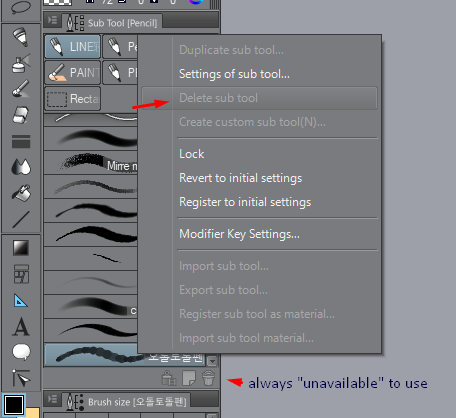Screen dimensions: 456x418
Task: Open the Brush size panel menu icon
Action: 52,399
